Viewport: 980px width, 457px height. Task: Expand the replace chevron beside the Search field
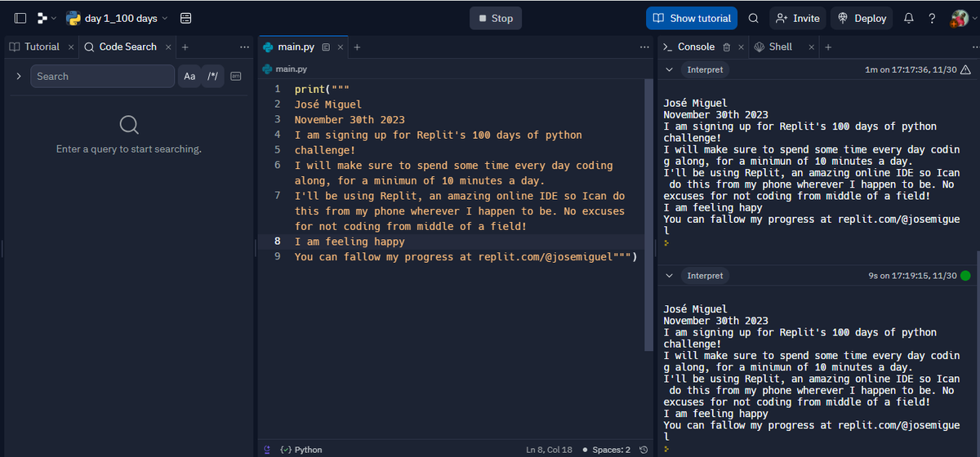18,76
